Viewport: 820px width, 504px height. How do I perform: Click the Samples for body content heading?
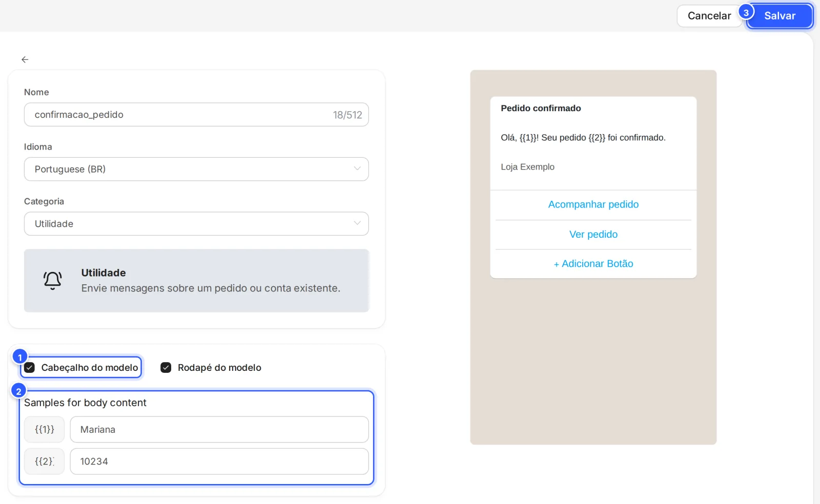coord(85,403)
